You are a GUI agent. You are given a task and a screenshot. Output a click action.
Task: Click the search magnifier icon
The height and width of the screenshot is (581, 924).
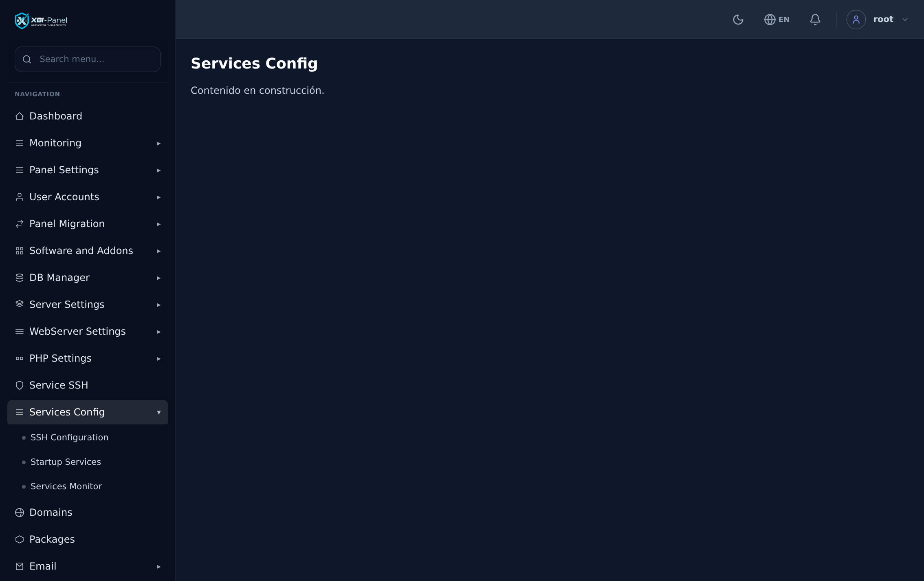point(27,60)
